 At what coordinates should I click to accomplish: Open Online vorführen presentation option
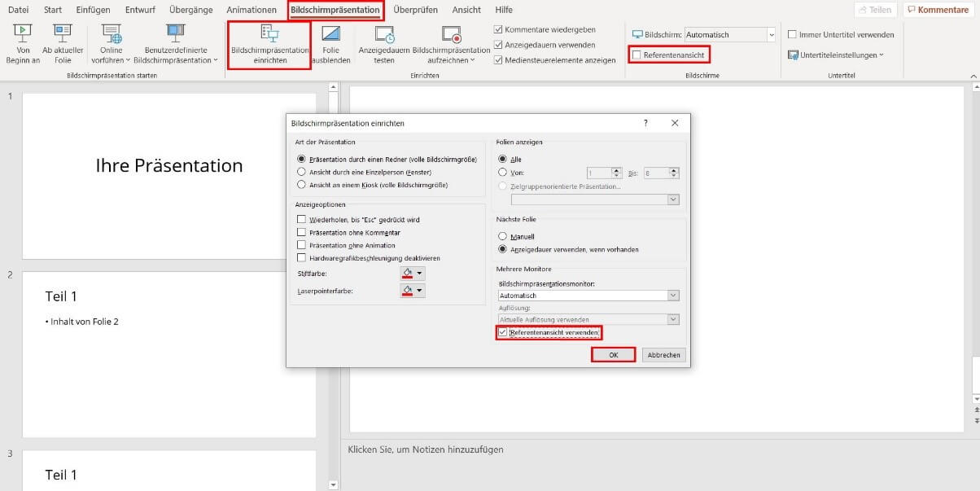112,44
